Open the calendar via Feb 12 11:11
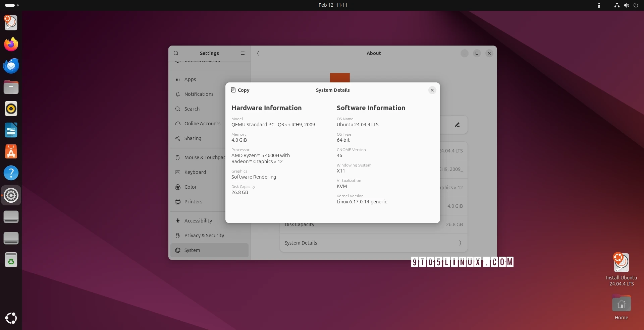This screenshot has width=644, height=330. tap(333, 5)
